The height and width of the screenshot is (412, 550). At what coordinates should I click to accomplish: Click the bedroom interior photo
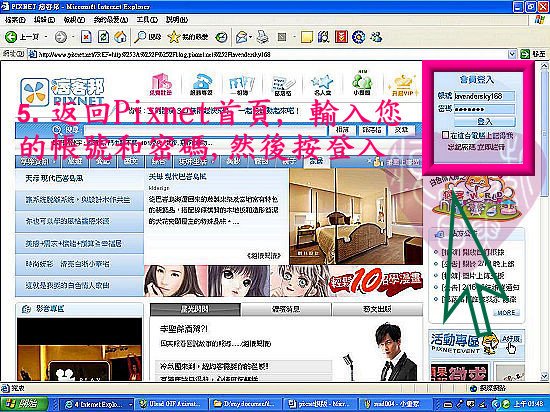tap(356, 216)
